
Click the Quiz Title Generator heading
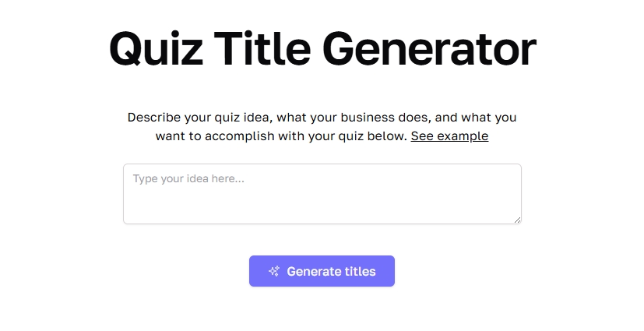[x=322, y=49]
